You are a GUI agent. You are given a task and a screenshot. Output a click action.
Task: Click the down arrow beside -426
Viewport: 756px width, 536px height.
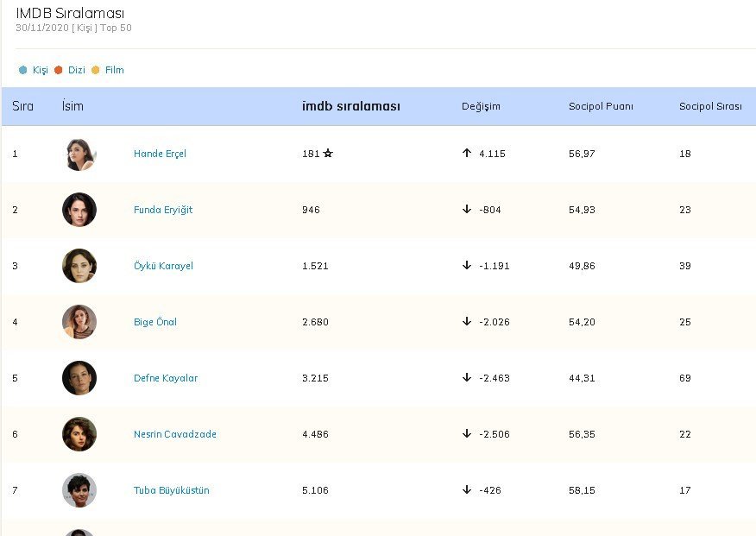[467, 490]
